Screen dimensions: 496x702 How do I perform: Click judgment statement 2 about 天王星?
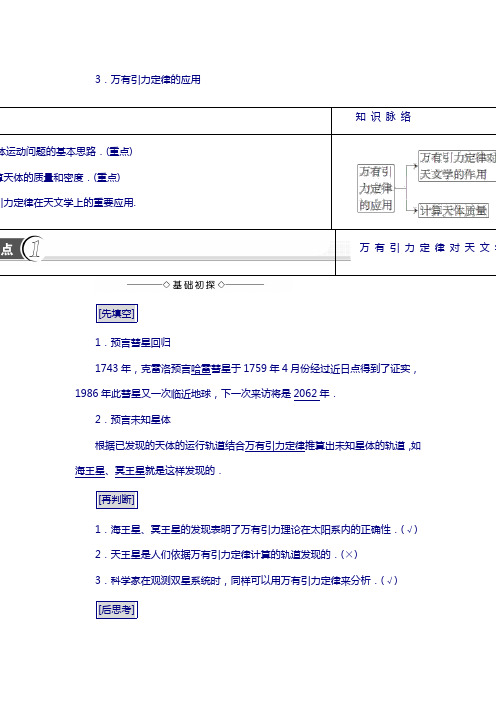[x=227, y=555]
